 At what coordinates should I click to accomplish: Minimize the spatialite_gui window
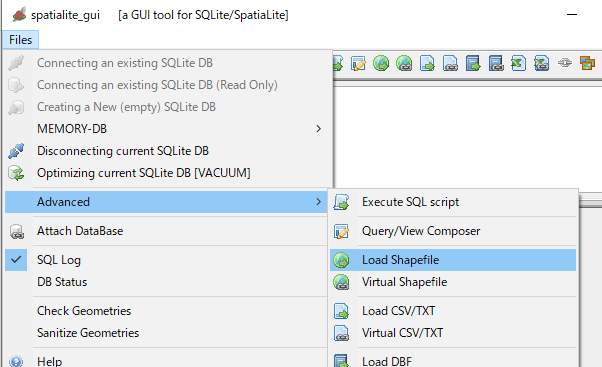pyautogui.click(x=572, y=15)
